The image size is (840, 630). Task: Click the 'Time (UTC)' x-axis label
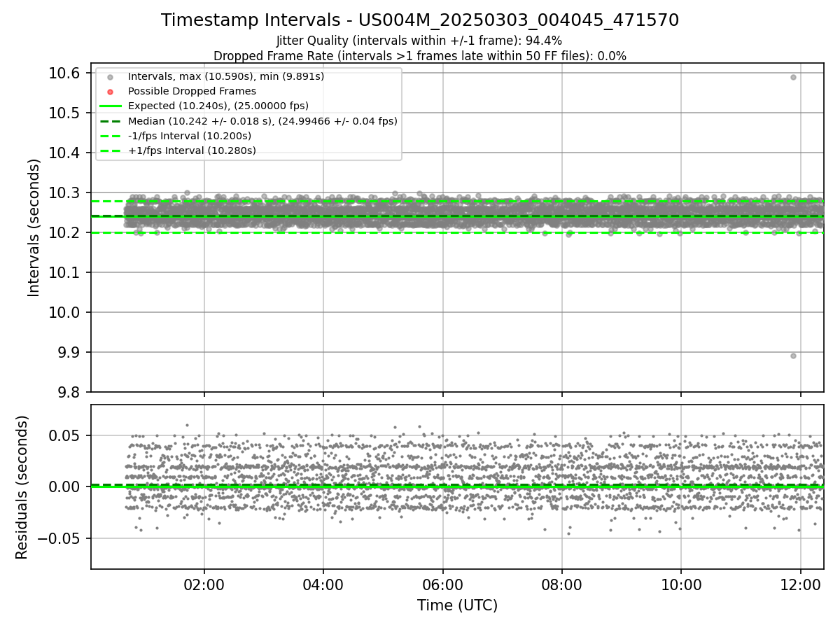457,605
